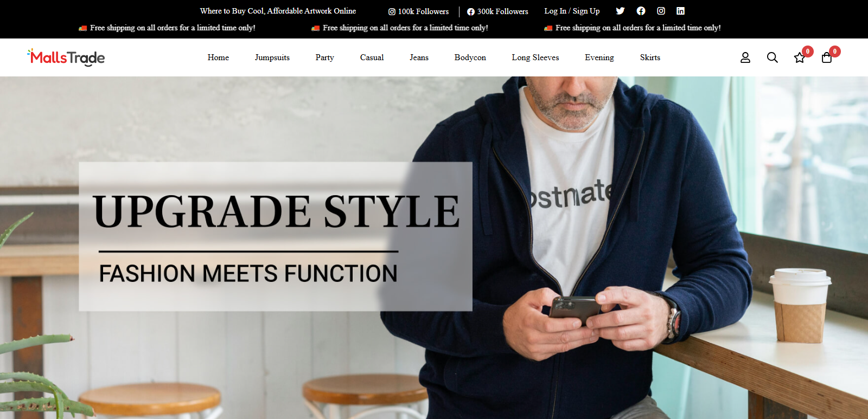Click the MallsTrade logo
Image resolution: width=868 pixels, height=419 pixels.
tap(66, 57)
